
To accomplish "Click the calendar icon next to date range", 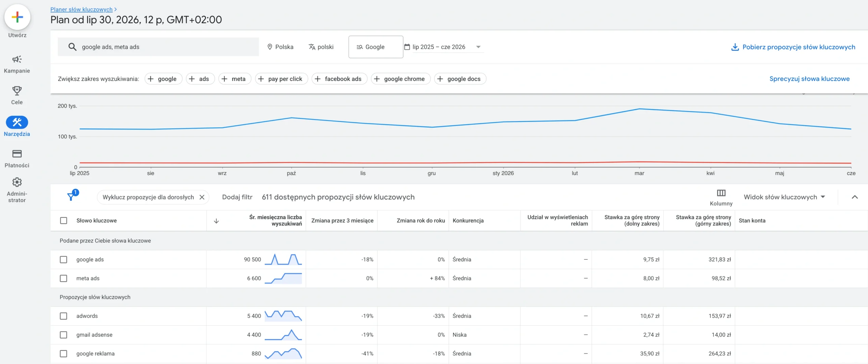I will 407,47.
